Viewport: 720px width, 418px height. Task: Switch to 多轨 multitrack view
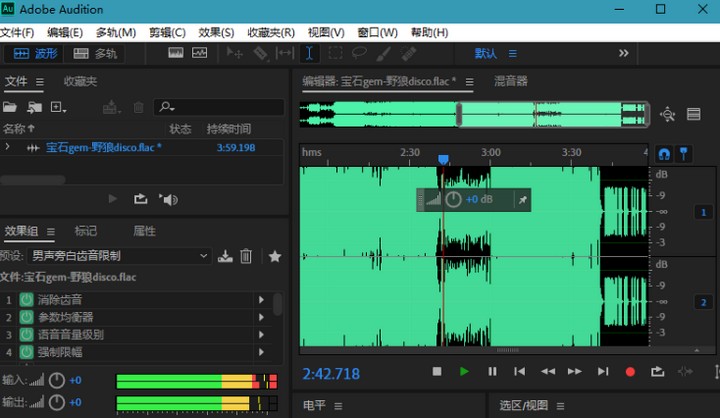(97, 53)
